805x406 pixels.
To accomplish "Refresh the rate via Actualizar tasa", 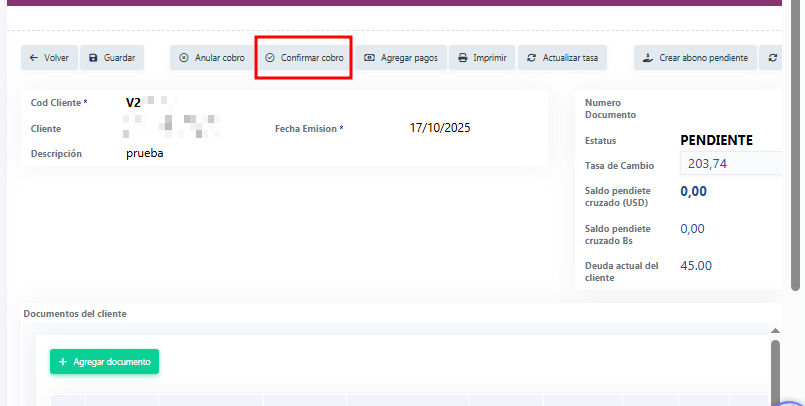I will tap(562, 58).
